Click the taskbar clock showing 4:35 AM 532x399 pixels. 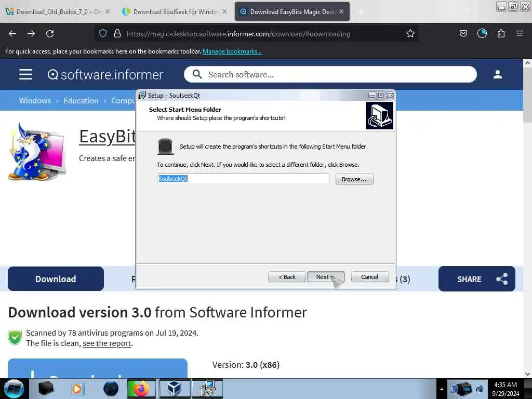pos(505,389)
